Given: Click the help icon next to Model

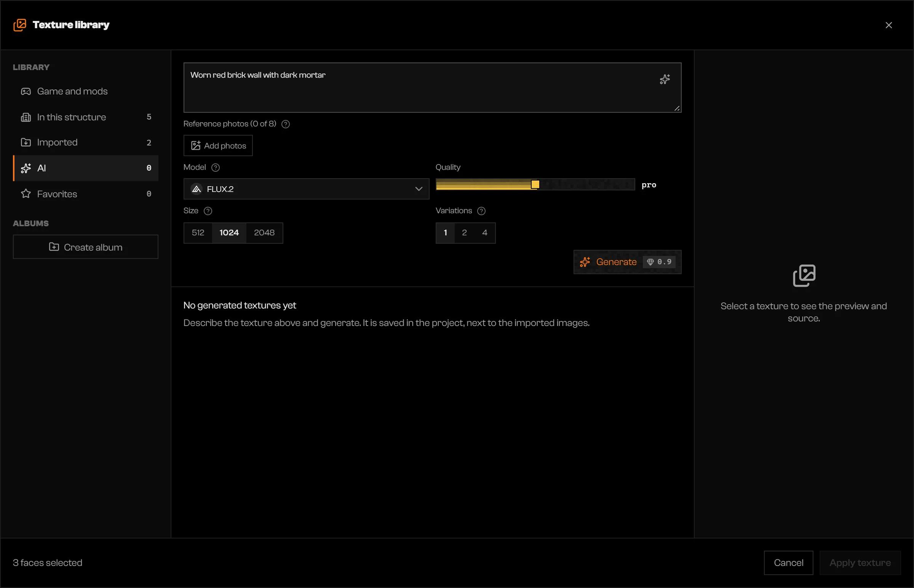Looking at the screenshot, I should pyautogui.click(x=216, y=168).
